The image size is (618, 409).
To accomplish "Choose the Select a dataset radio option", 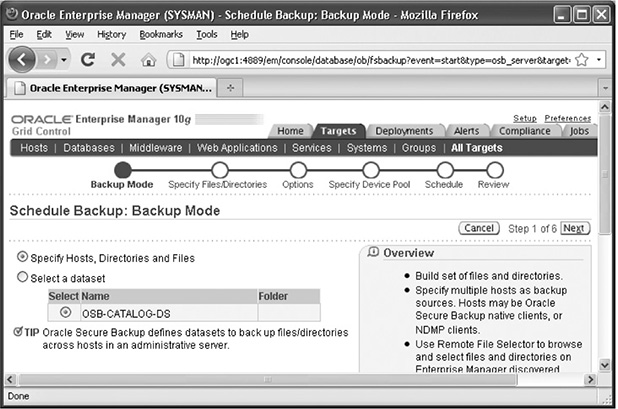I will (x=22, y=277).
